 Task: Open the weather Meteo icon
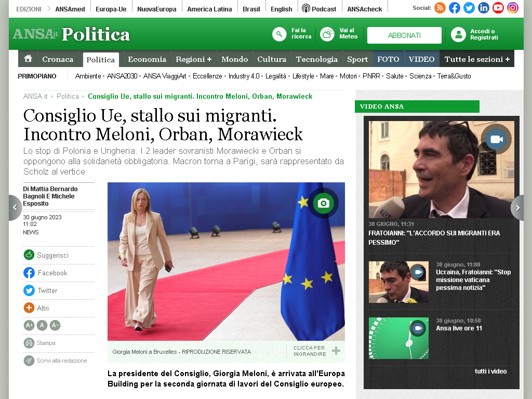tap(327, 34)
